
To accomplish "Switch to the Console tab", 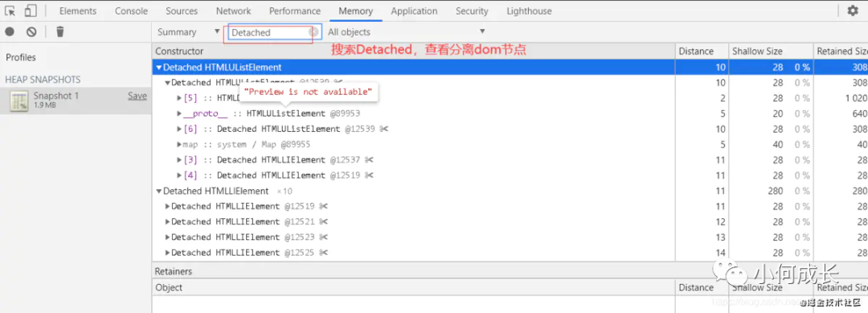I will tap(131, 11).
